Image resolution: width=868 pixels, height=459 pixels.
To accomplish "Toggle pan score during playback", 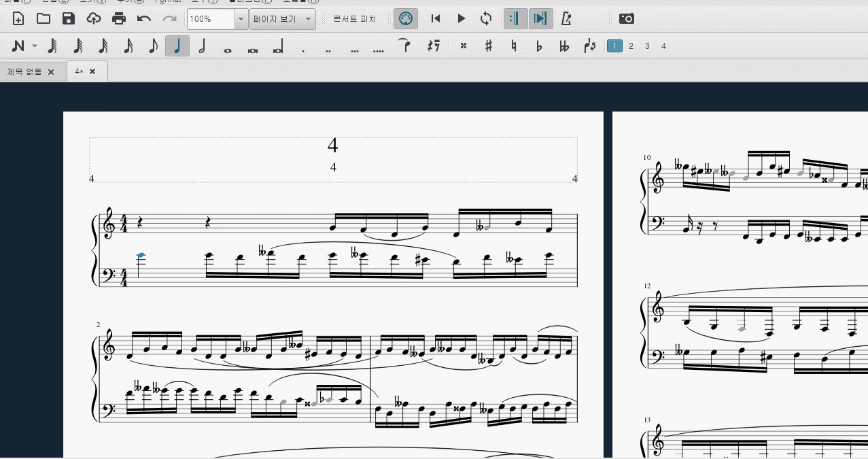I will pos(541,18).
